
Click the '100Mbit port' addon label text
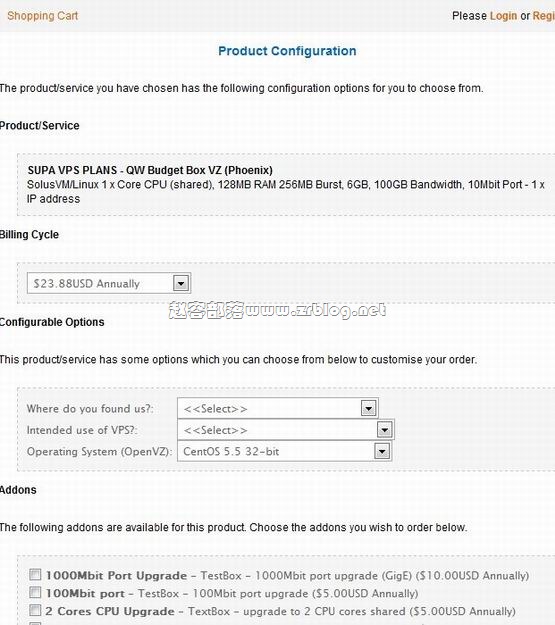(x=85, y=594)
